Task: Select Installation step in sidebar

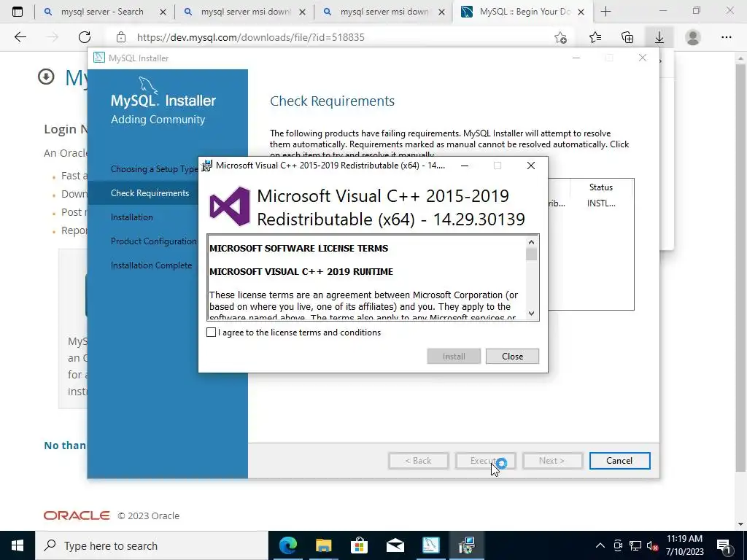Action: 132,217
